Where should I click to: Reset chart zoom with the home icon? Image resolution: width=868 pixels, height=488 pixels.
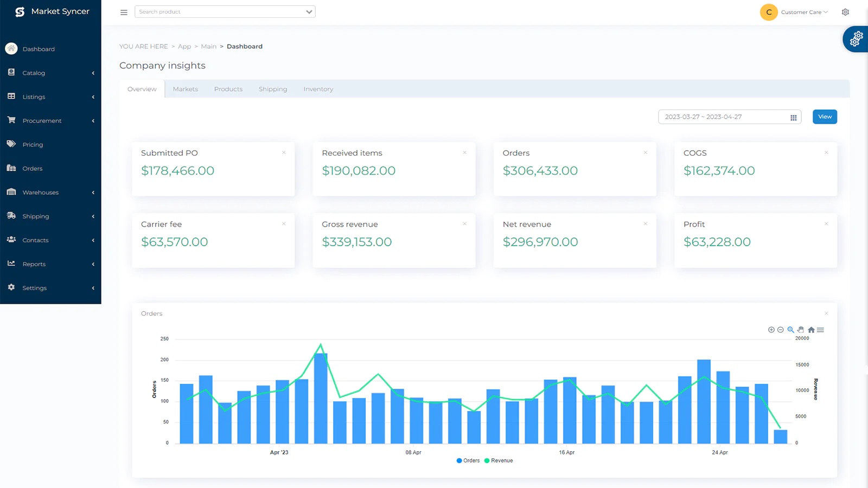tap(811, 330)
